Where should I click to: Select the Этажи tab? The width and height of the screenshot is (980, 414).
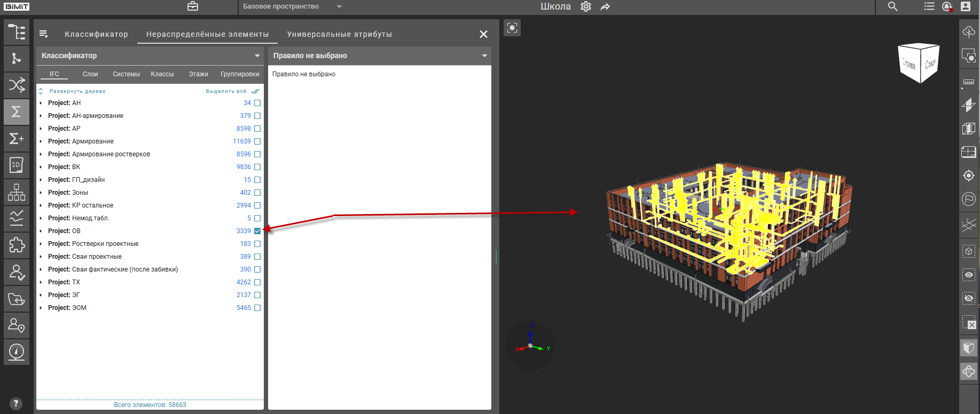coord(198,74)
